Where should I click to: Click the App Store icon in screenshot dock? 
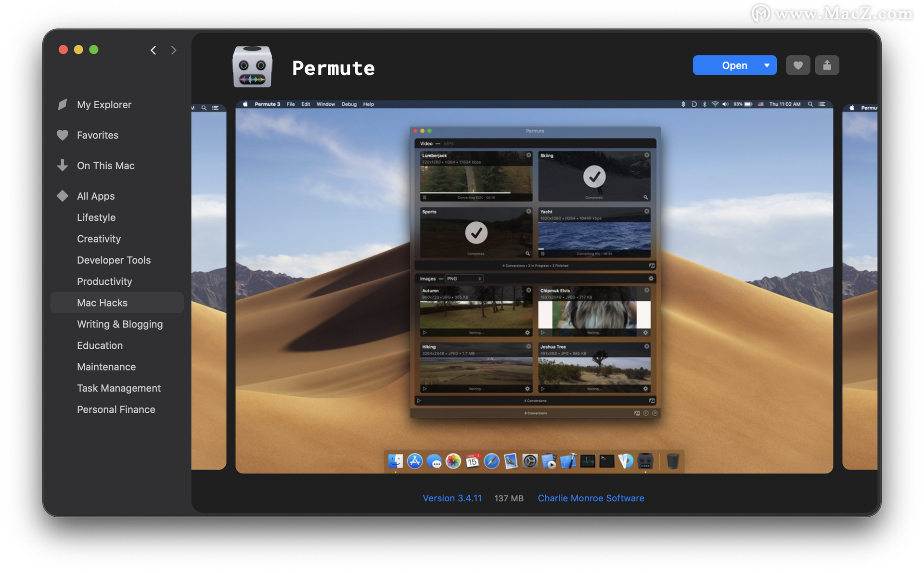(415, 461)
